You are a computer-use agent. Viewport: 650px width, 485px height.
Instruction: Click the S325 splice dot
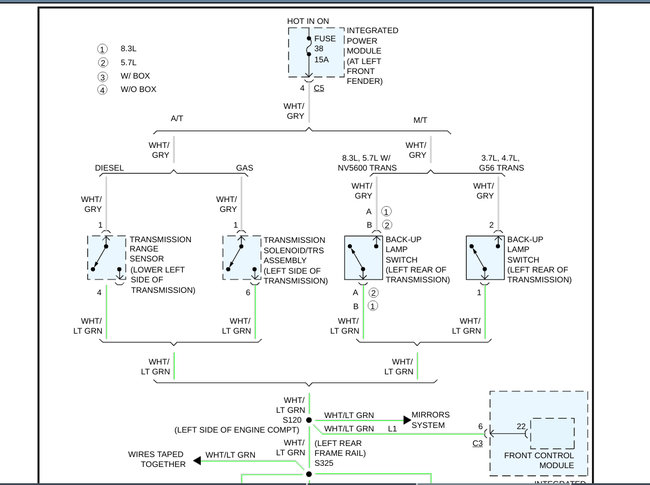(x=309, y=474)
